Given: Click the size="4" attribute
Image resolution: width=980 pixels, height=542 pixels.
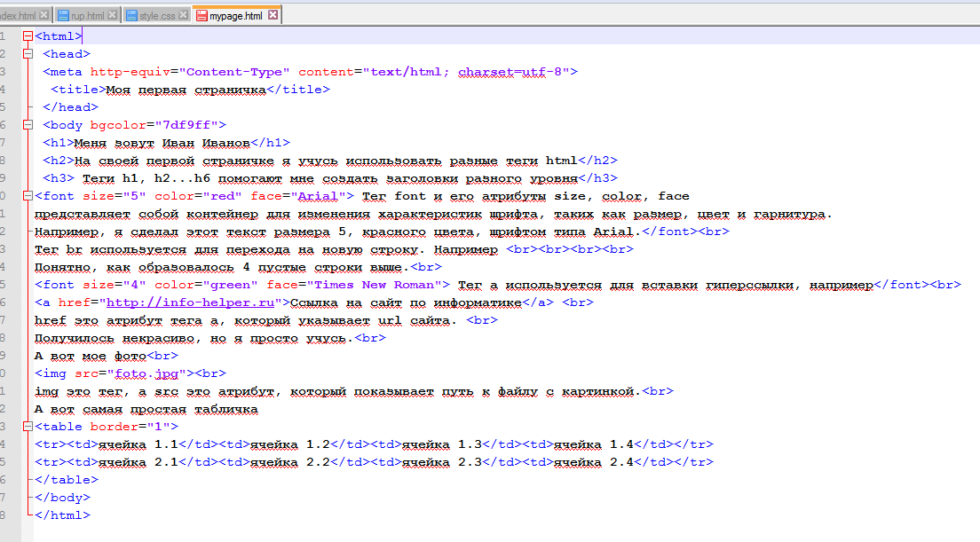Looking at the screenshot, I should 115,285.
